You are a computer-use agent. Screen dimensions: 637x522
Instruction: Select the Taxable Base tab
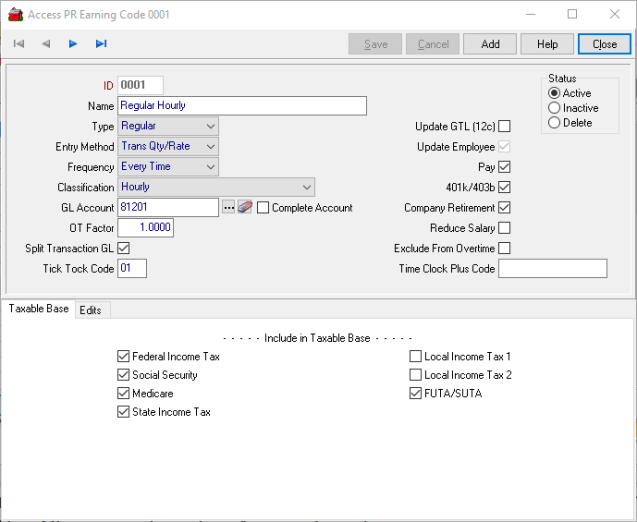(39, 309)
